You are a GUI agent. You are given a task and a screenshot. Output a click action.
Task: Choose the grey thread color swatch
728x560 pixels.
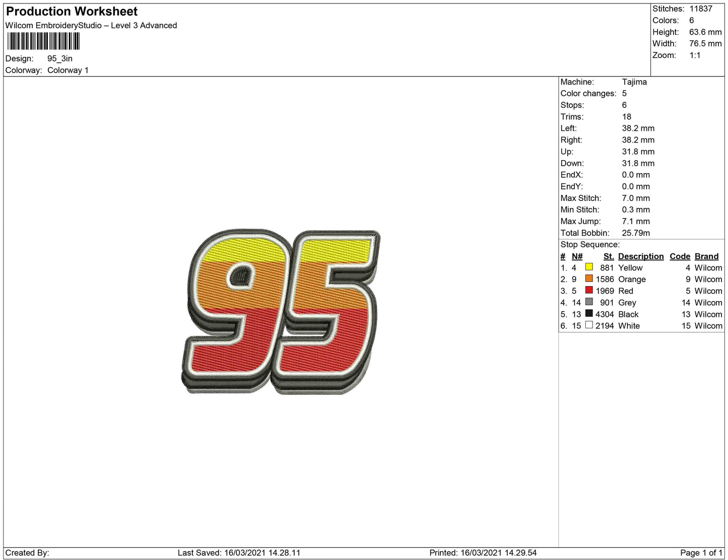click(589, 302)
